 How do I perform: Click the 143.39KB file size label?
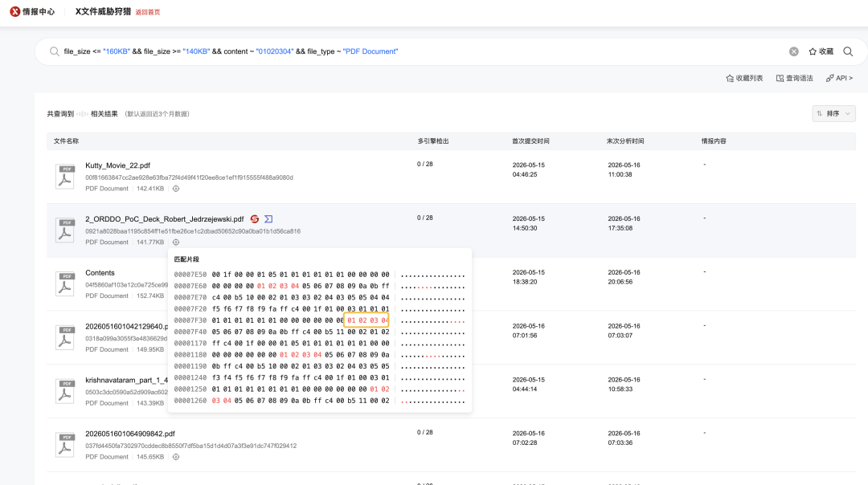coord(150,403)
